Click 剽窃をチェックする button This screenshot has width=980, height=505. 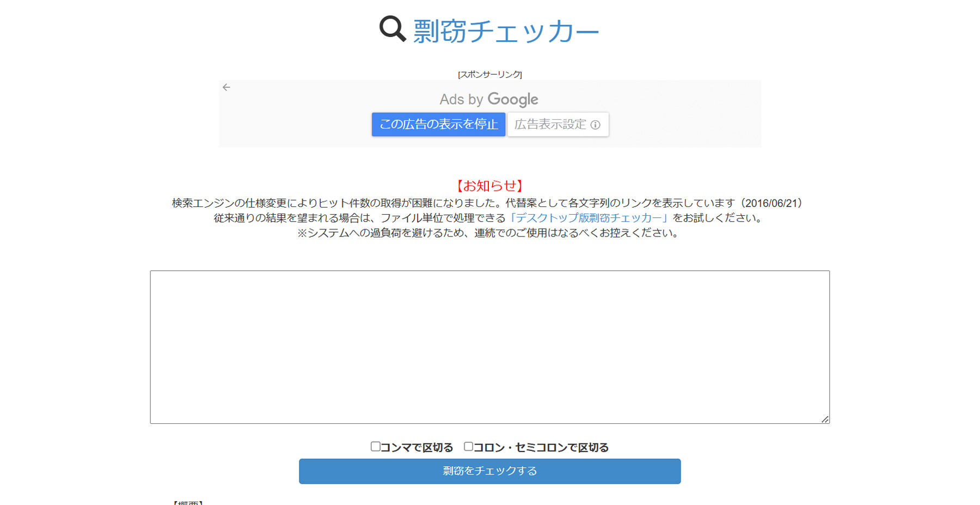[490, 471]
